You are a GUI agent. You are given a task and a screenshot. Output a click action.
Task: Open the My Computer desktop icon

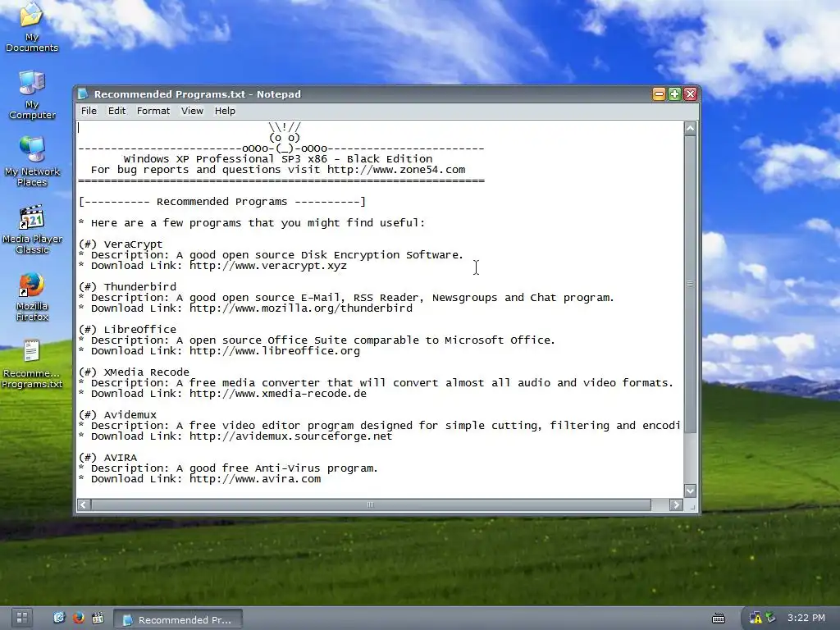[32, 95]
